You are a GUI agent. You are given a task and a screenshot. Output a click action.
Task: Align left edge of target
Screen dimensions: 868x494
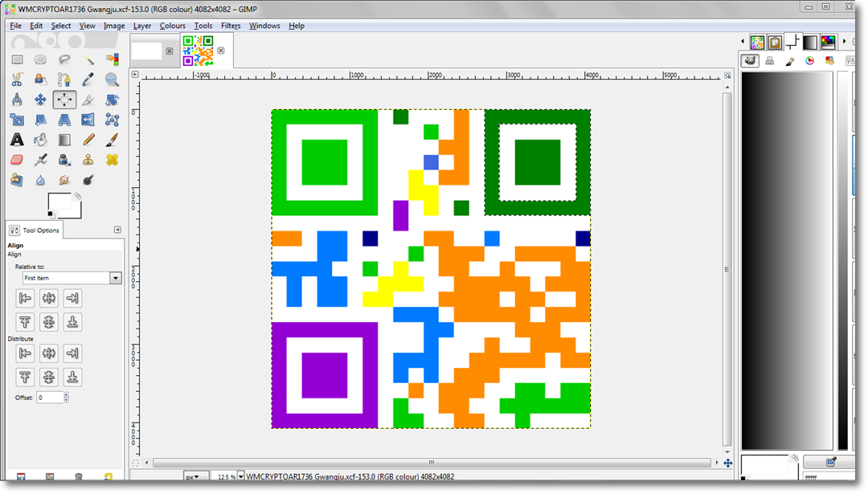pos(25,298)
